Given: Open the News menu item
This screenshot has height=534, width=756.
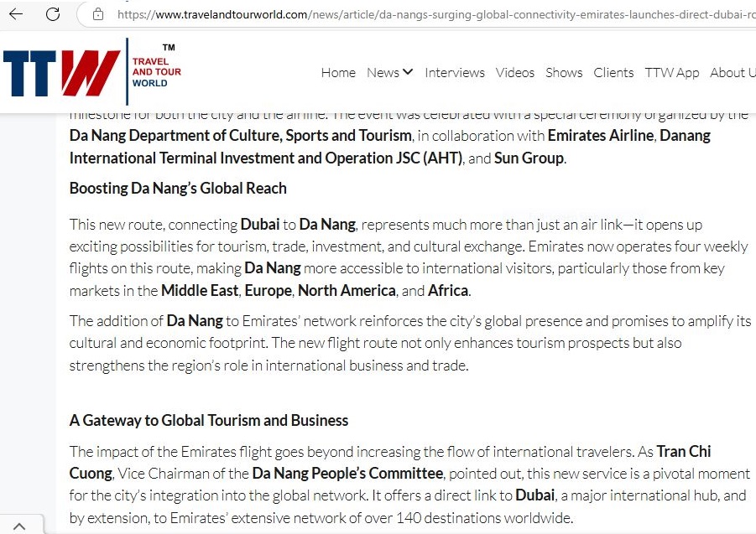Looking at the screenshot, I should tap(383, 73).
